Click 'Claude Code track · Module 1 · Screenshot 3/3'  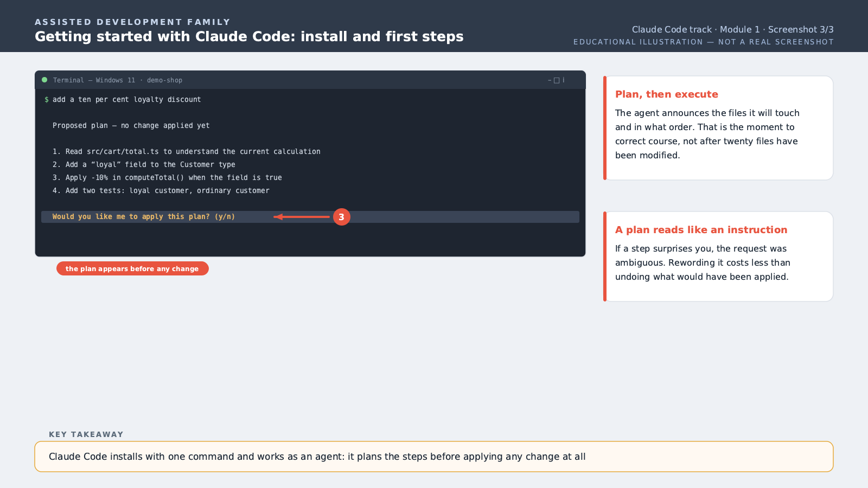732,30
